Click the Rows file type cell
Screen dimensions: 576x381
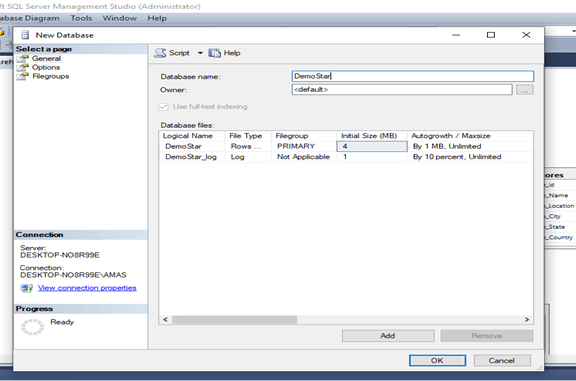pos(248,146)
